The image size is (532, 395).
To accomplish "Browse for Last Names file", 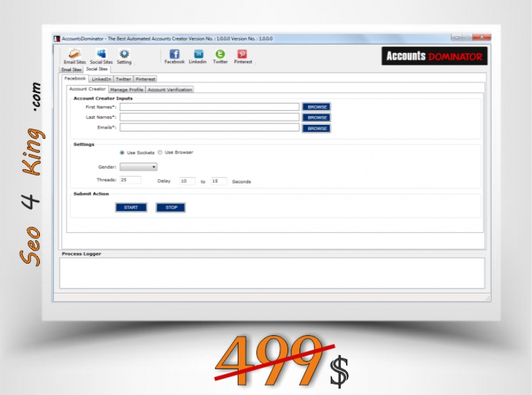I will (x=317, y=117).
